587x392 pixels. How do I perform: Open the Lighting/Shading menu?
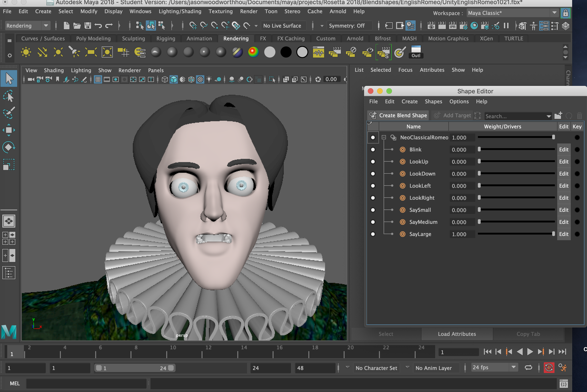pyautogui.click(x=180, y=12)
